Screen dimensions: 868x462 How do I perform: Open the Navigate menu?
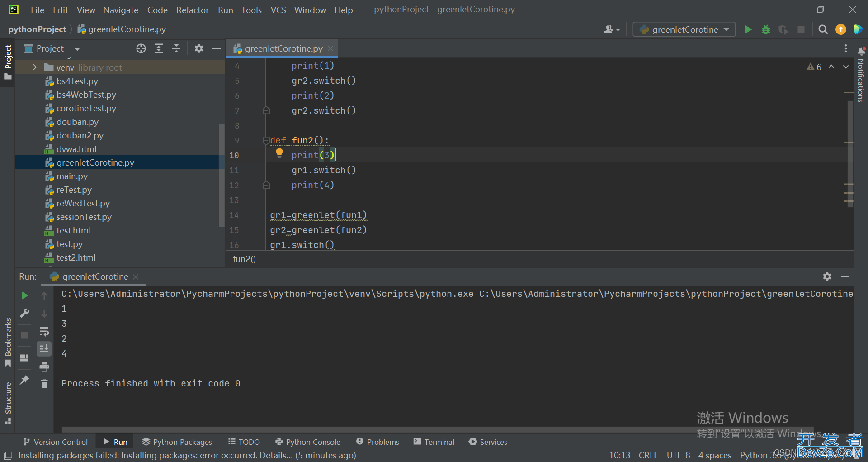point(121,10)
